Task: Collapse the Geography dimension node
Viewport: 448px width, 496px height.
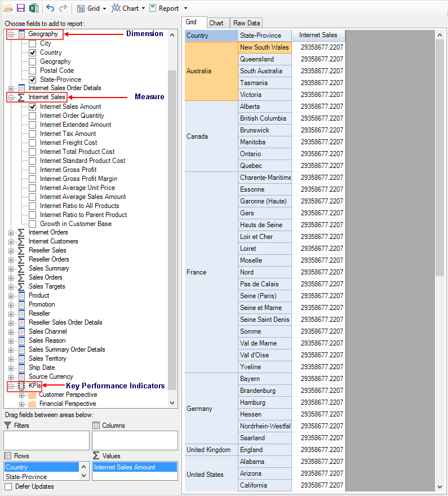Action: 11,34
